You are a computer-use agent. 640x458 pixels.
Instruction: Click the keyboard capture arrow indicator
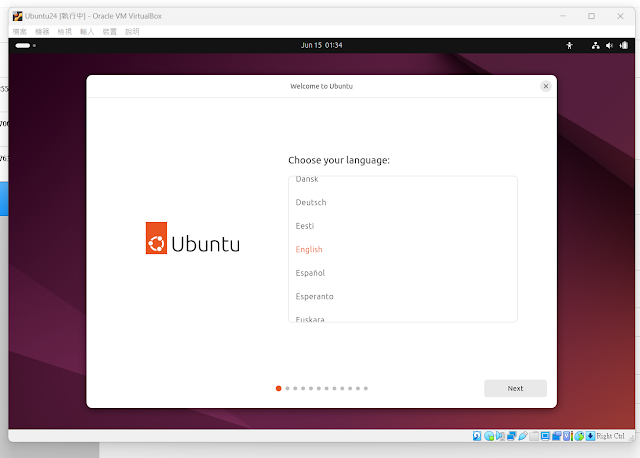[590, 436]
